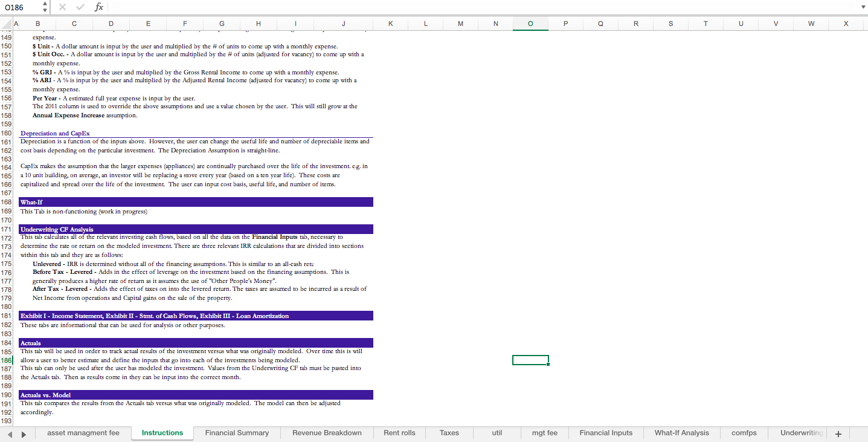Click the Enter checkmark icon beside formula bar
This screenshot has height=442, width=868.
[x=80, y=7]
